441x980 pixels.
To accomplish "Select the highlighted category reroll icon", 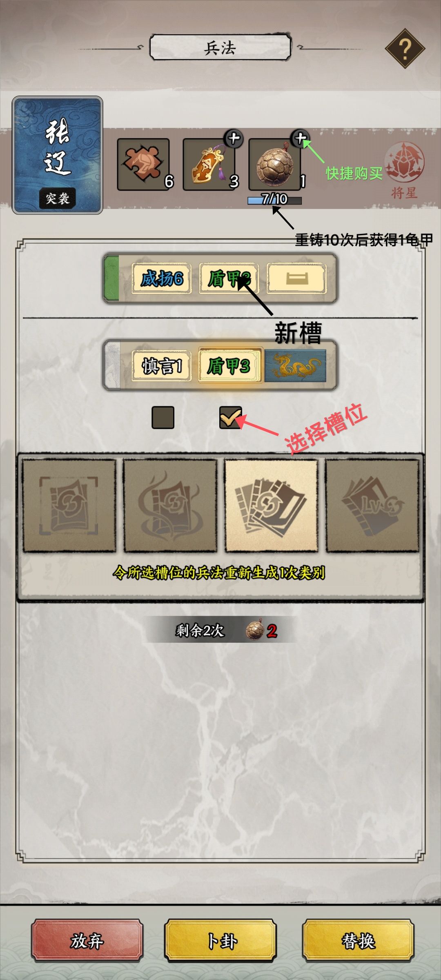I will [272, 506].
